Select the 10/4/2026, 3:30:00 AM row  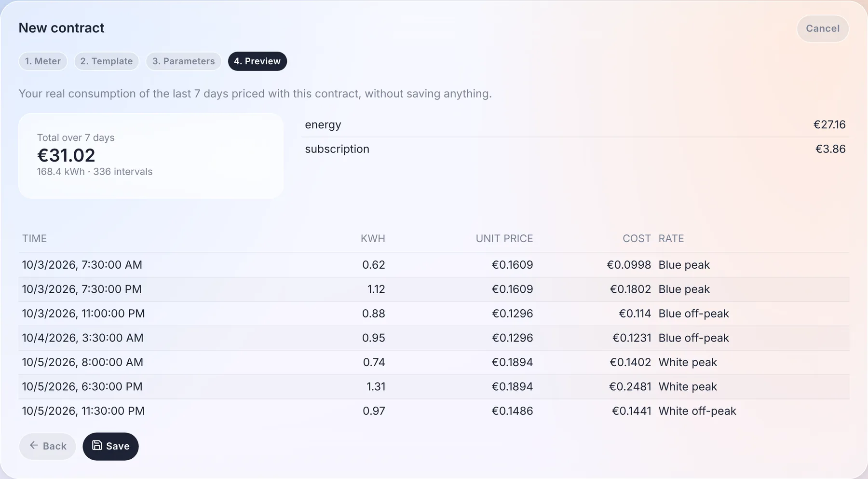434,338
